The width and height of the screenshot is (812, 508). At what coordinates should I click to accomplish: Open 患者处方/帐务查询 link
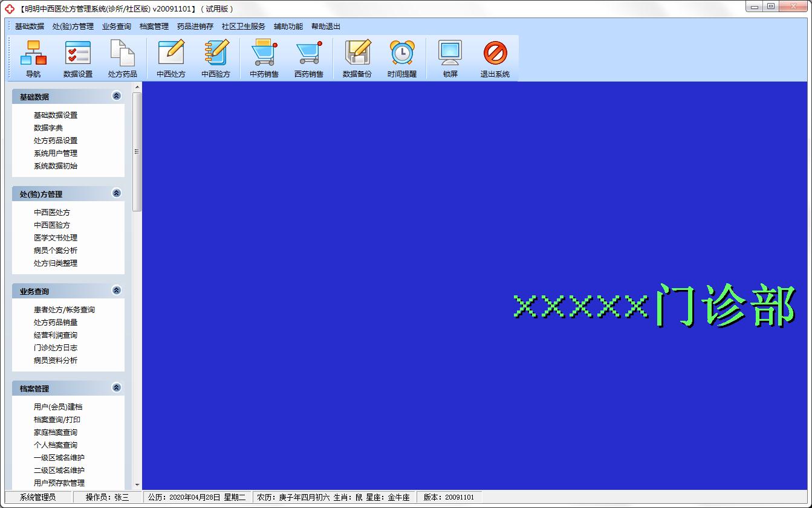(64, 310)
